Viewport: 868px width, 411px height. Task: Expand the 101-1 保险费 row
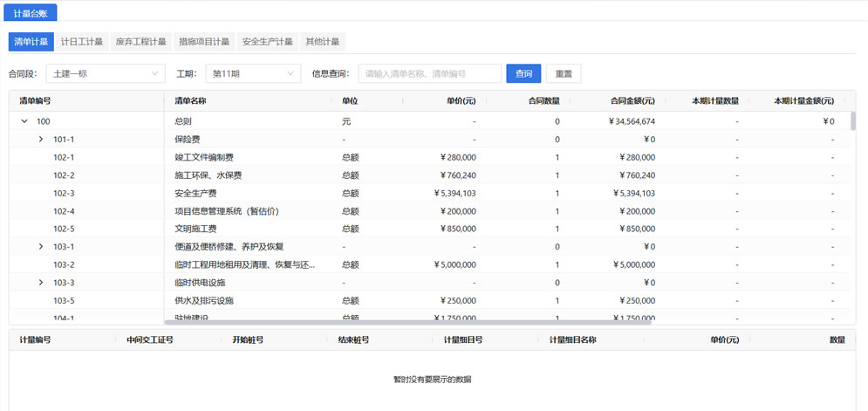(41, 140)
